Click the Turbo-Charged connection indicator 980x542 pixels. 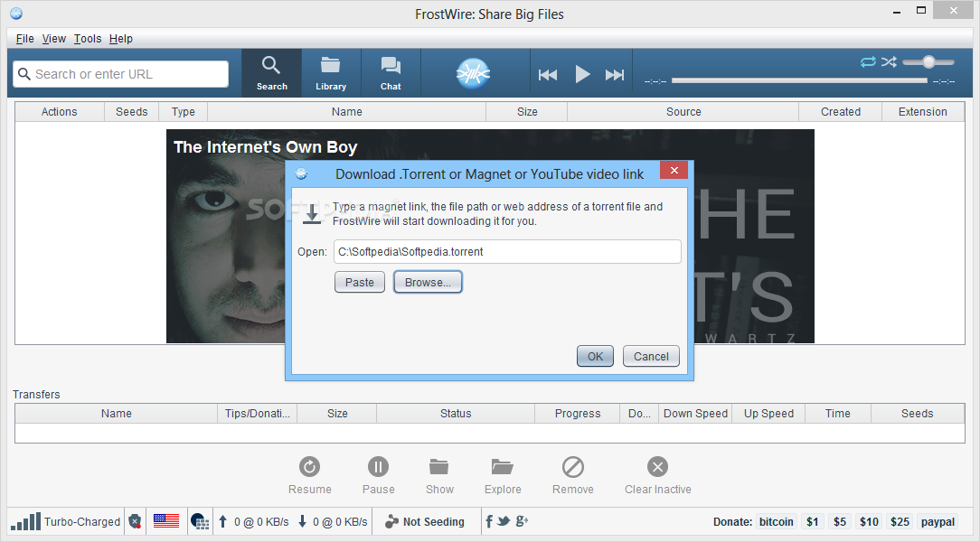[x=66, y=521]
